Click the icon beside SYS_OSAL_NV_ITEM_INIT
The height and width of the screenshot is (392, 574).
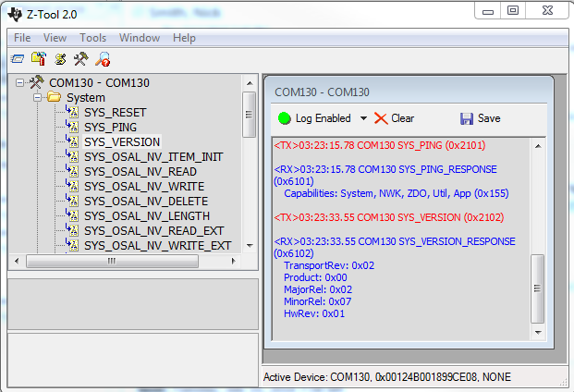[x=72, y=156]
